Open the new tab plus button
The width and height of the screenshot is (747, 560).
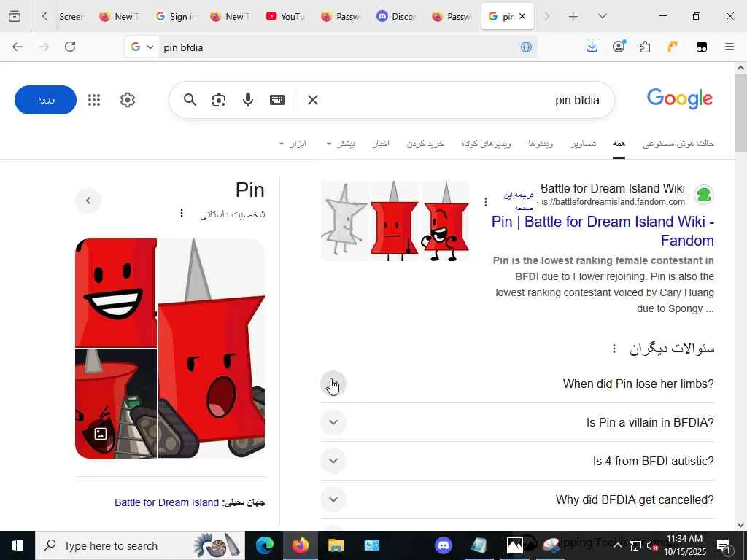coord(573,17)
